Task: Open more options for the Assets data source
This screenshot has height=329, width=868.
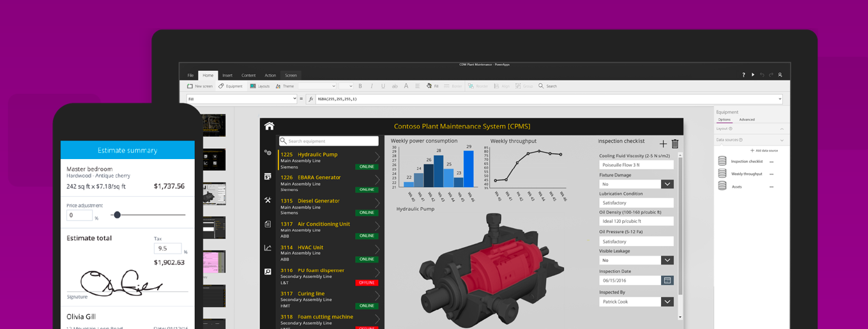Action: [772, 187]
